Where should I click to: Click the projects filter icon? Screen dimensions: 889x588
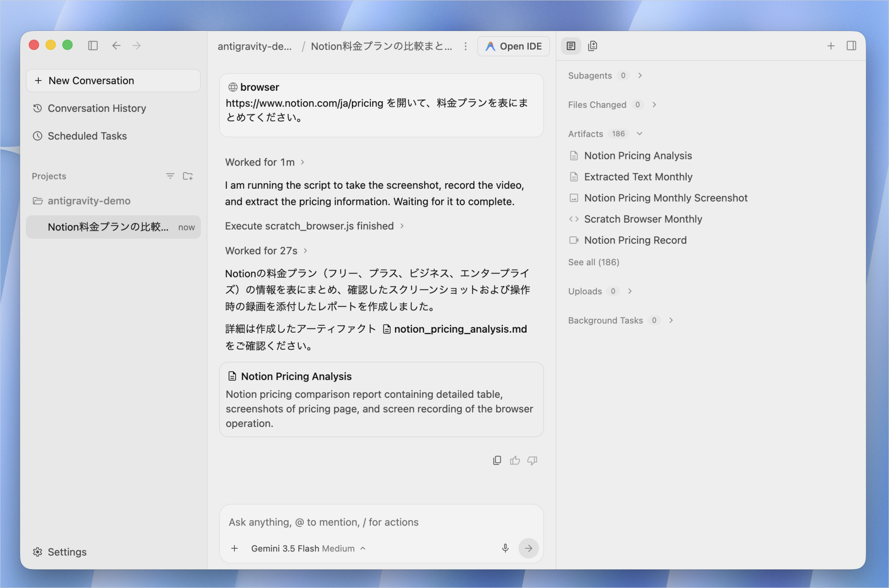(x=170, y=176)
